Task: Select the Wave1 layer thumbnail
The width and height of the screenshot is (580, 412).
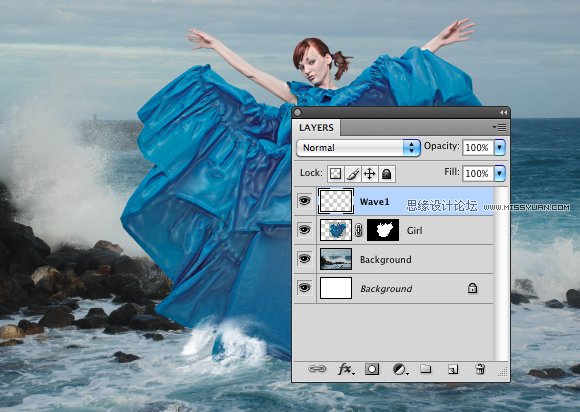Action: pyautogui.click(x=336, y=201)
